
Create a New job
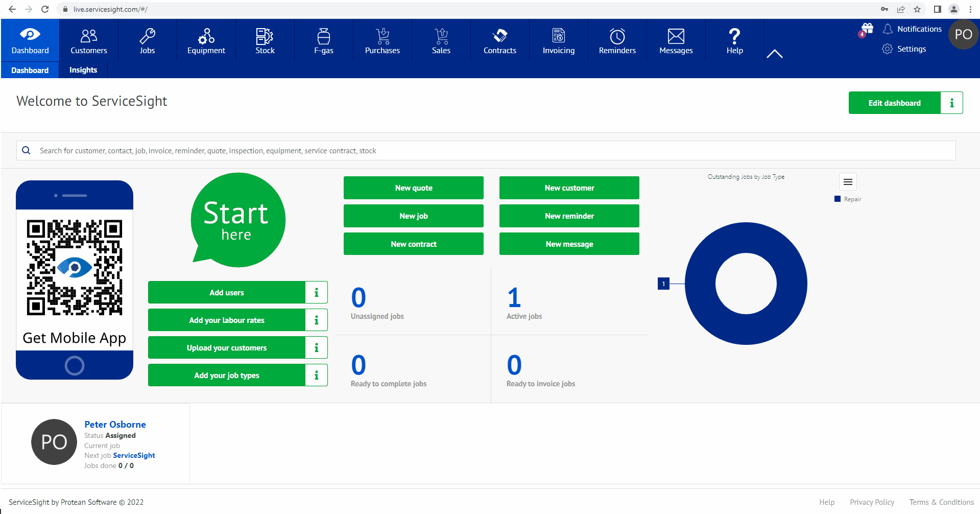click(414, 216)
